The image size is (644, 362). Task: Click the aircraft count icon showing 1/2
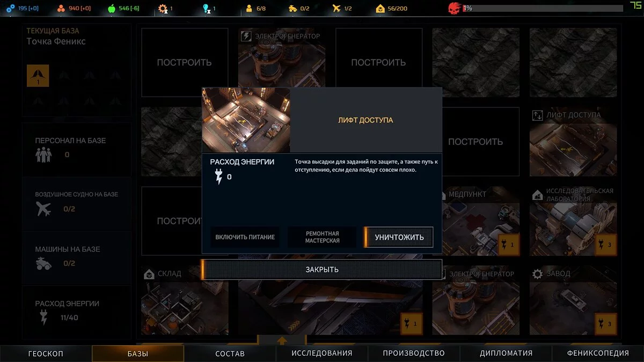[336, 8]
